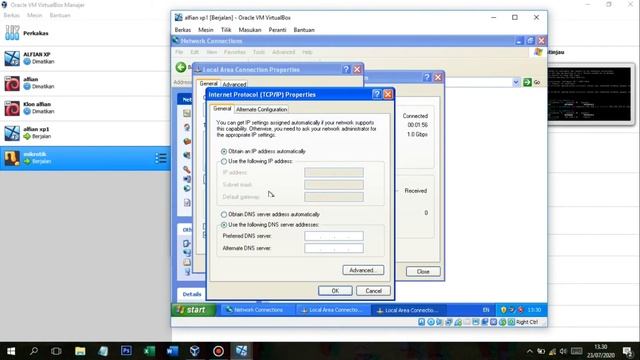The image size is (640, 360).
Task: Open the Masukan menu
Action: 250,30
